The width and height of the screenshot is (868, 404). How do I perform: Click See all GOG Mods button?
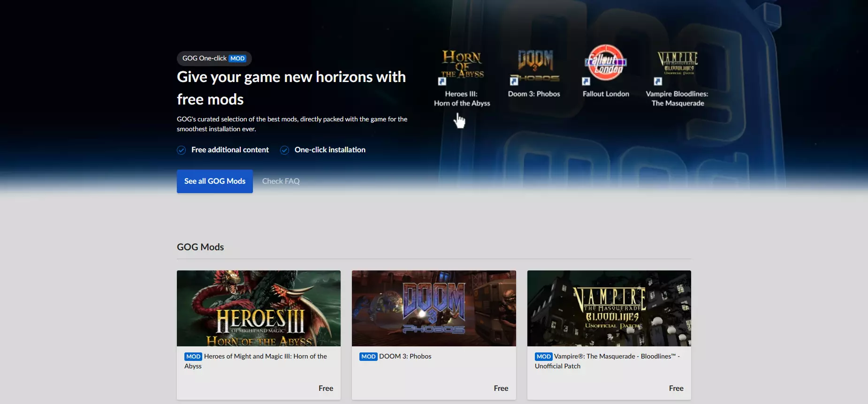[x=215, y=181]
